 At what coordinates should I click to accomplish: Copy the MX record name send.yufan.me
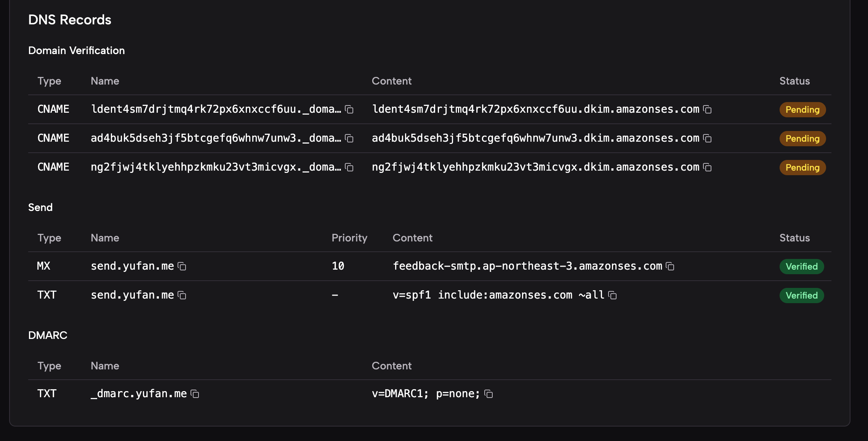point(182,267)
